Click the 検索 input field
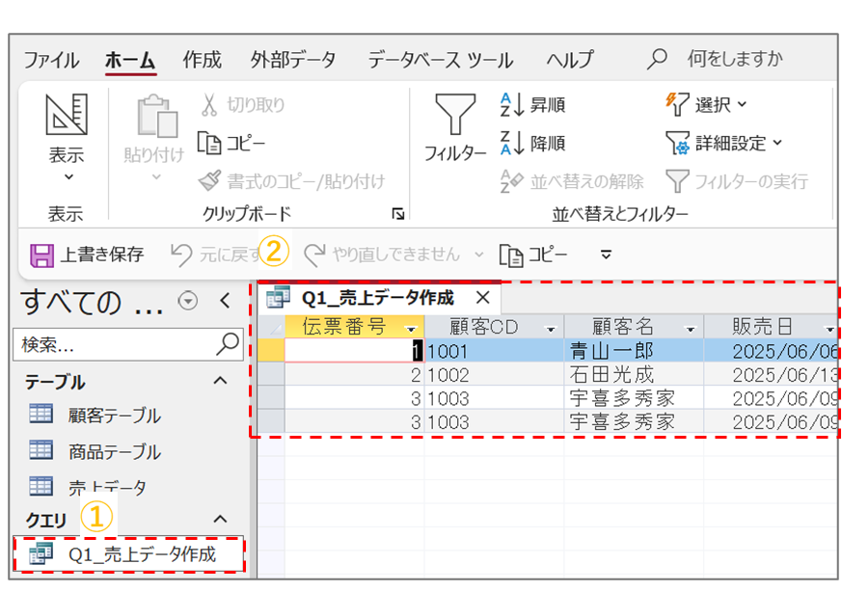 click(114, 344)
